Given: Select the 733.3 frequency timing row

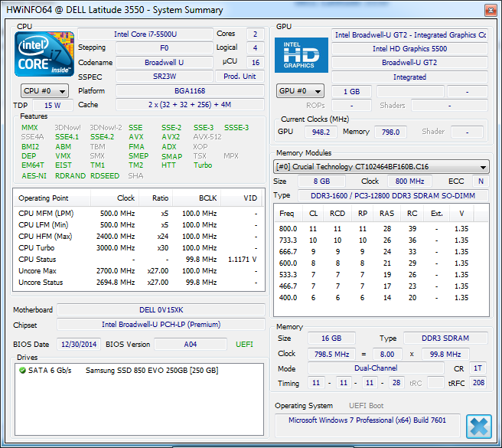Looking at the screenshot, I should tap(381, 240).
